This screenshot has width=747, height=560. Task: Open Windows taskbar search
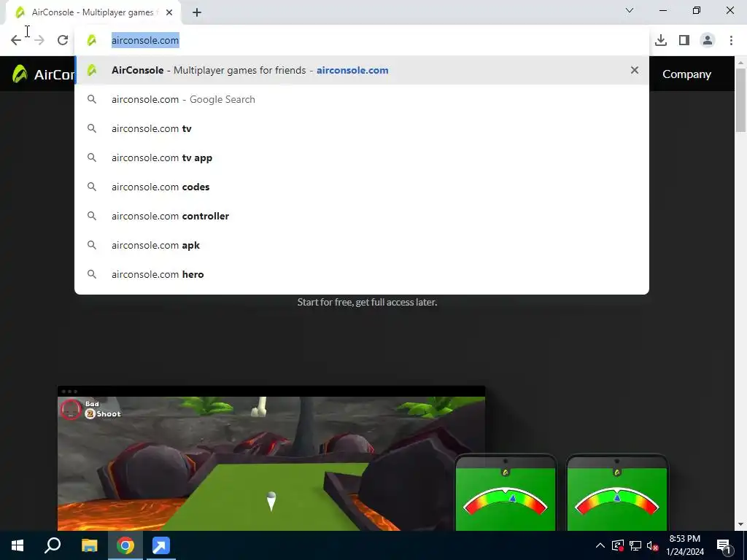53,545
